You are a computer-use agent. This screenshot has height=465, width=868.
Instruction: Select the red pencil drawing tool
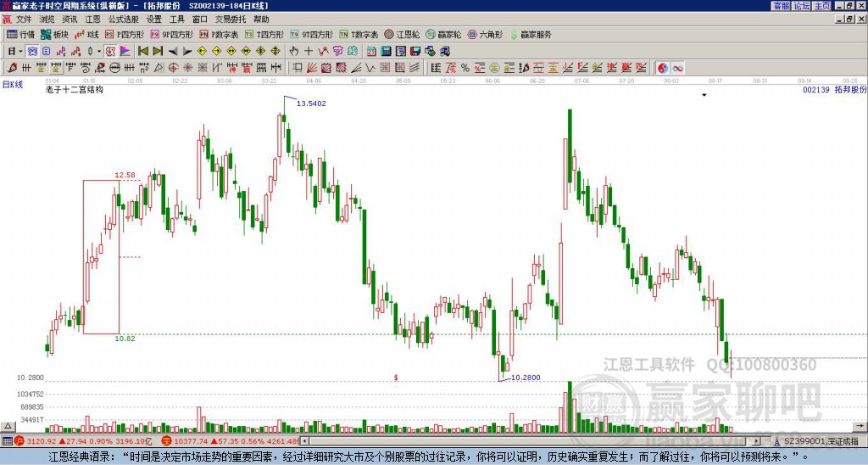click(12, 68)
